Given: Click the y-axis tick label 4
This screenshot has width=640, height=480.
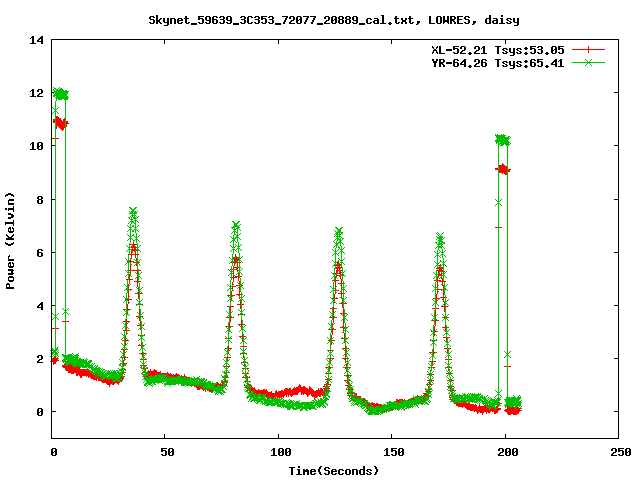Looking at the screenshot, I should [x=40, y=306].
